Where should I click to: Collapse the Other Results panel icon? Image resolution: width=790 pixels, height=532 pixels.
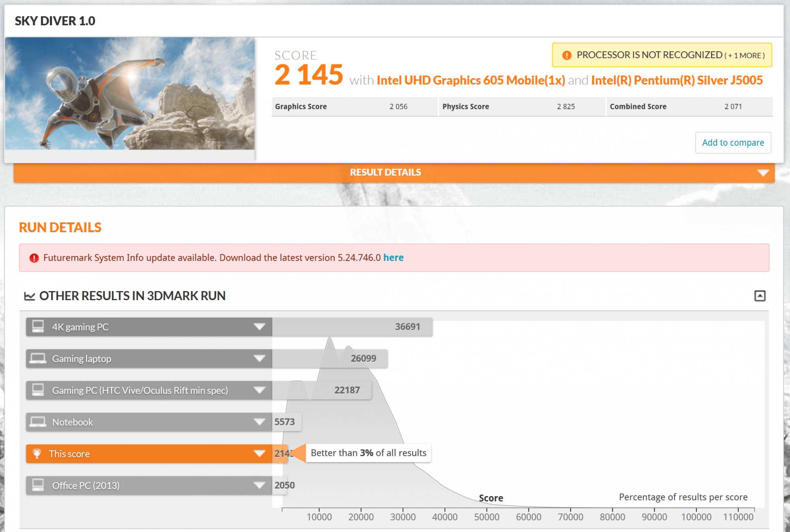[x=760, y=296]
